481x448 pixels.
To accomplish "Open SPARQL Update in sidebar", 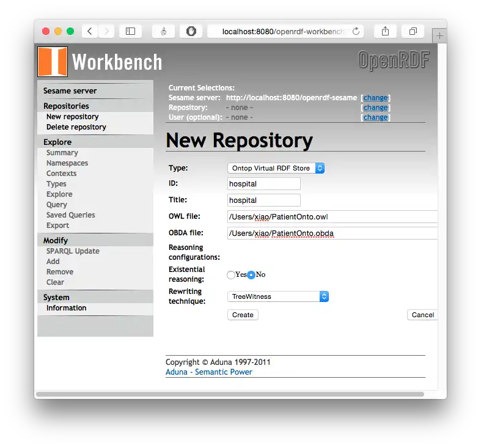I will tap(73, 251).
